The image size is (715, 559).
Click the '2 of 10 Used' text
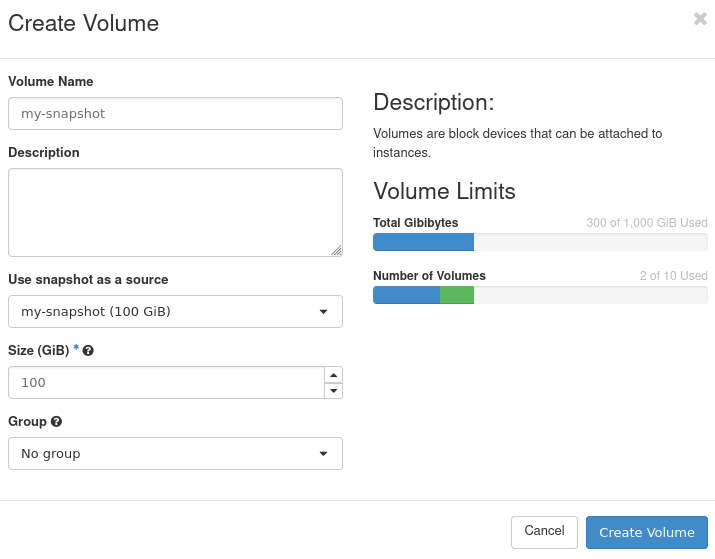[673, 276]
